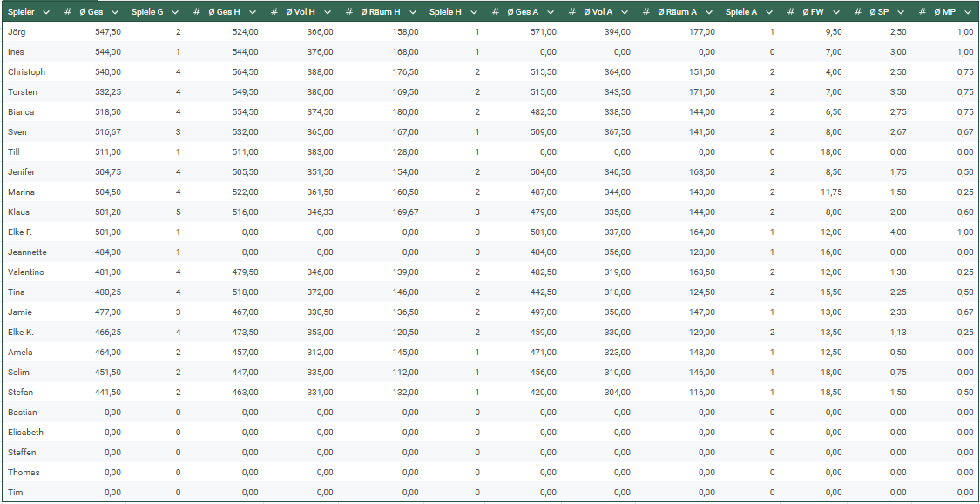The height and width of the screenshot is (504, 980).
Task: Expand the Ø Ges column filter chevron
Action: pos(114,12)
